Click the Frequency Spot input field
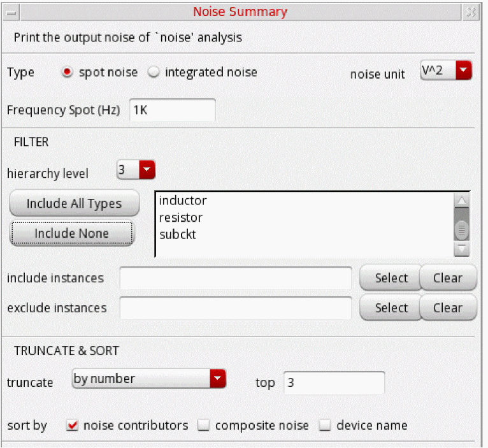The height and width of the screenshot is (448, 488). (x=172, y=110)
